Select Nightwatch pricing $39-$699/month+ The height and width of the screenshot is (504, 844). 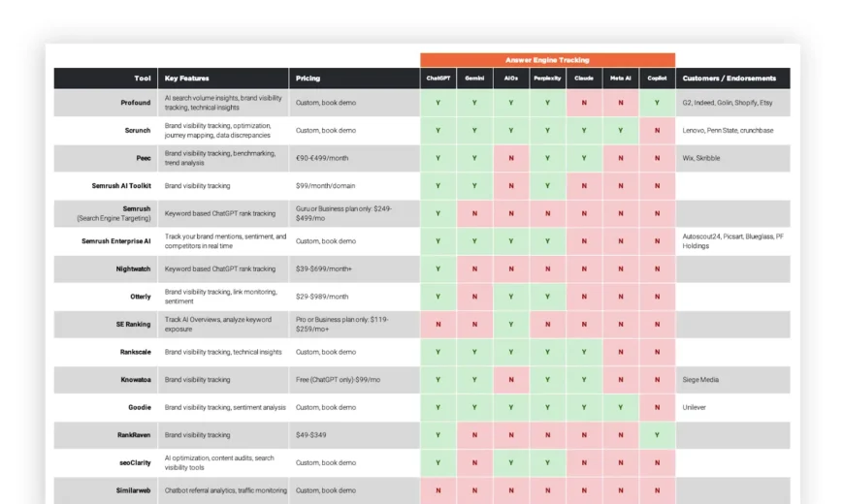(323, 268)
